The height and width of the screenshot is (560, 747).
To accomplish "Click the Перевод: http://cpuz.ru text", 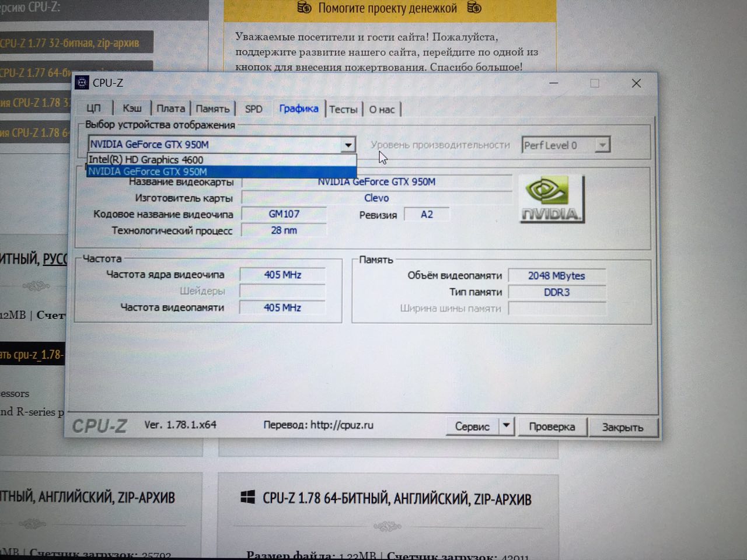I will pos(318,425).
